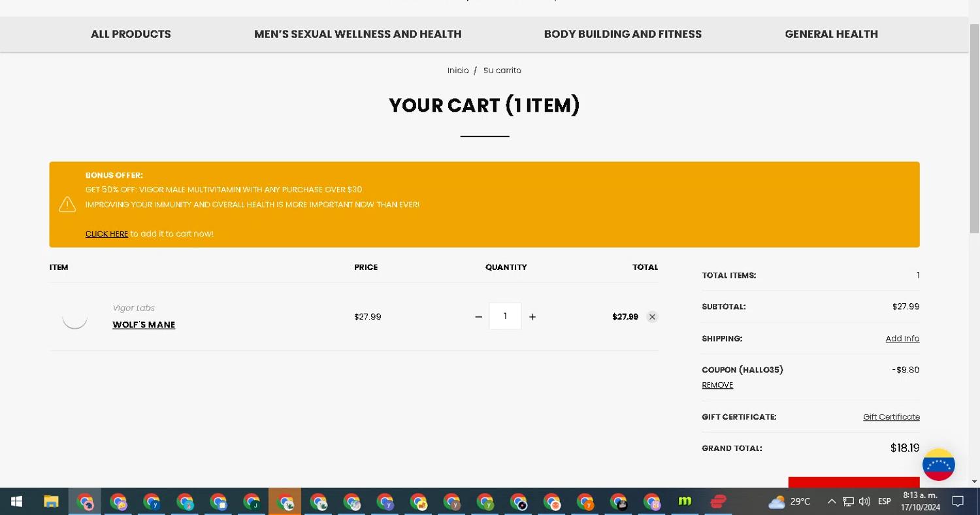This screenshot has height=515, width=980.
Task: Click the Add Info shipping link
Action: click(902, 339)
